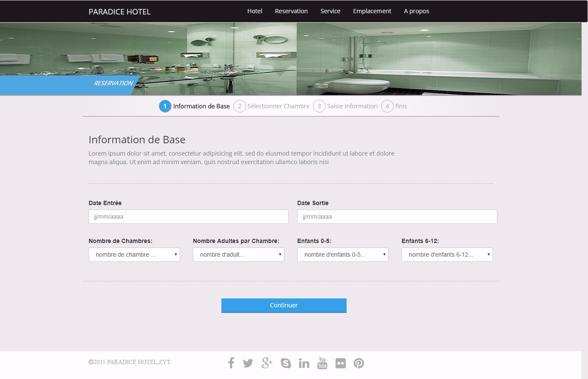Open the Flickr icon

[341, 363]
